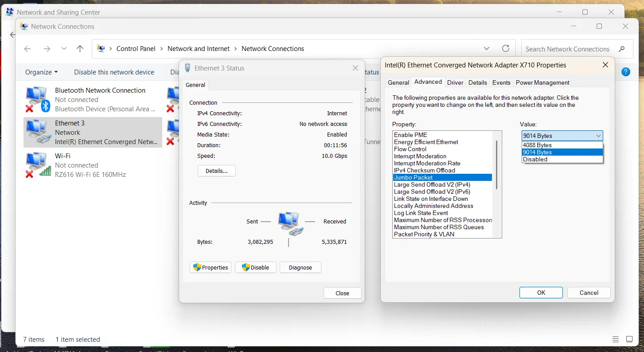Open the Details button in Ethernet 3 Status
Viewport: 644px width, 352px height.
click(216, 171)
